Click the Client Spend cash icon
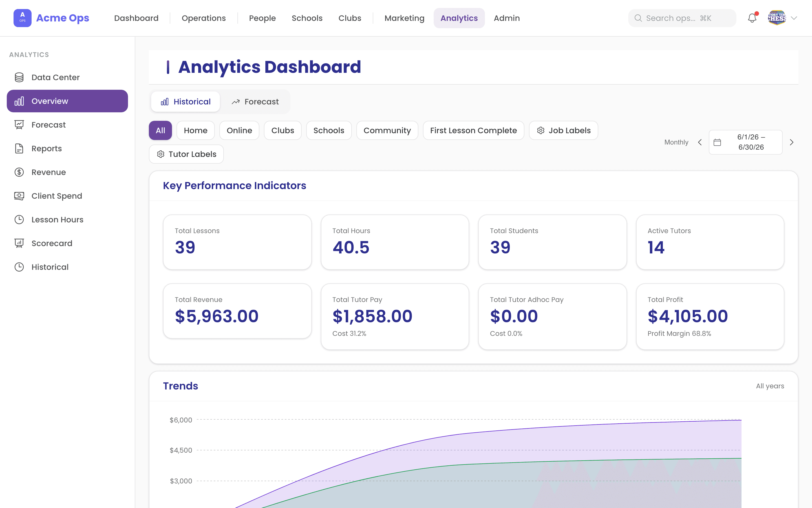Image resolution: width=812 pixels, height=508 pixels. pos(19,196)
